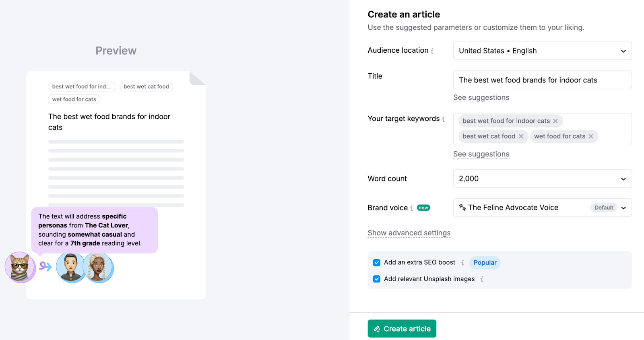
Task: Toggle 'Add relevant Unsplash images' checkbox
Action: pyautogui.click(x=377, y=279)
